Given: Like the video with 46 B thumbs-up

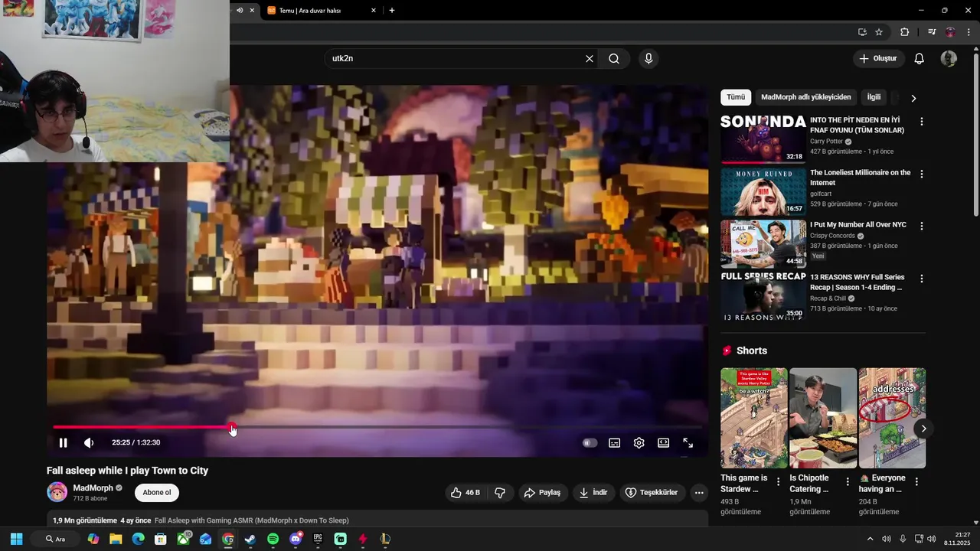Looking at the screenshot, I should pyautogui.click(x=465, y=493).
